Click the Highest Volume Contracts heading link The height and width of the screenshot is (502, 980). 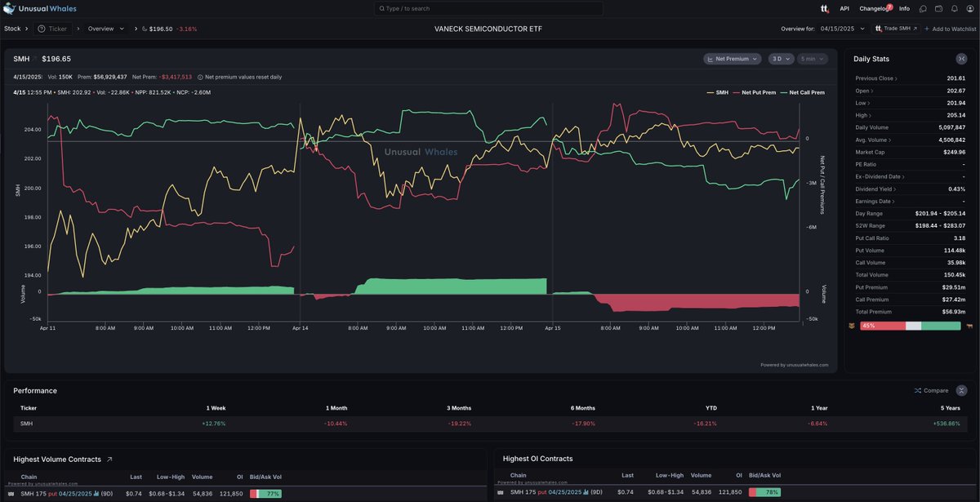pyautogui.click(x=57, y=460)
